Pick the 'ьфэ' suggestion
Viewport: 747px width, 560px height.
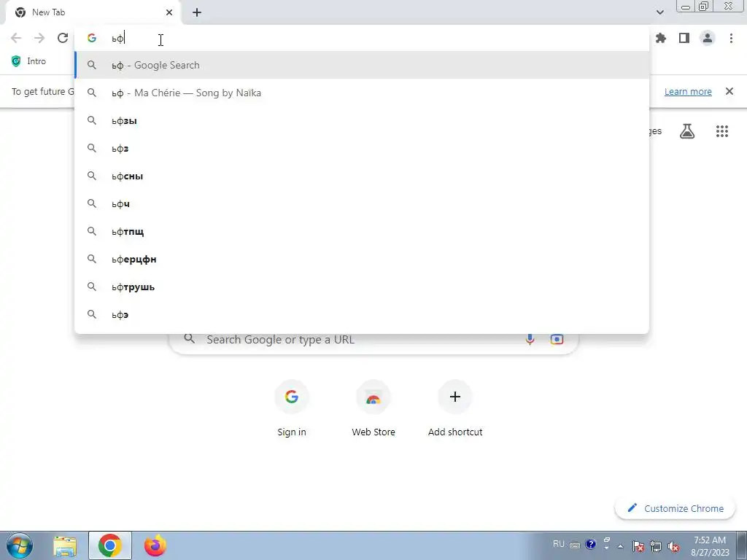tap(362, 314)
